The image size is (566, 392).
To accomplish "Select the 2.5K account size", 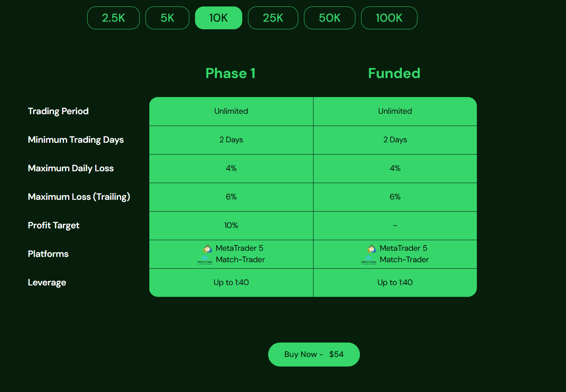I will pos(114,18).
